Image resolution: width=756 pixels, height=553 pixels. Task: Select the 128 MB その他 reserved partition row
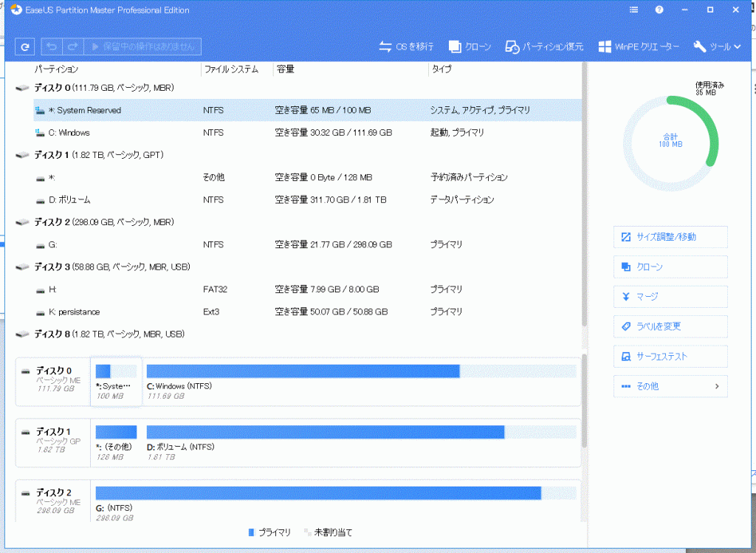(x=308, y=177)
